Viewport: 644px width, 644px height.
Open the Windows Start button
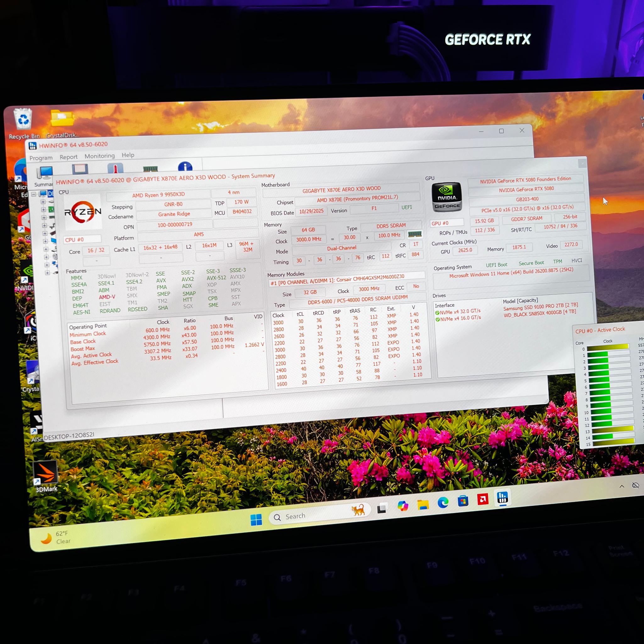tap(256, 519)
